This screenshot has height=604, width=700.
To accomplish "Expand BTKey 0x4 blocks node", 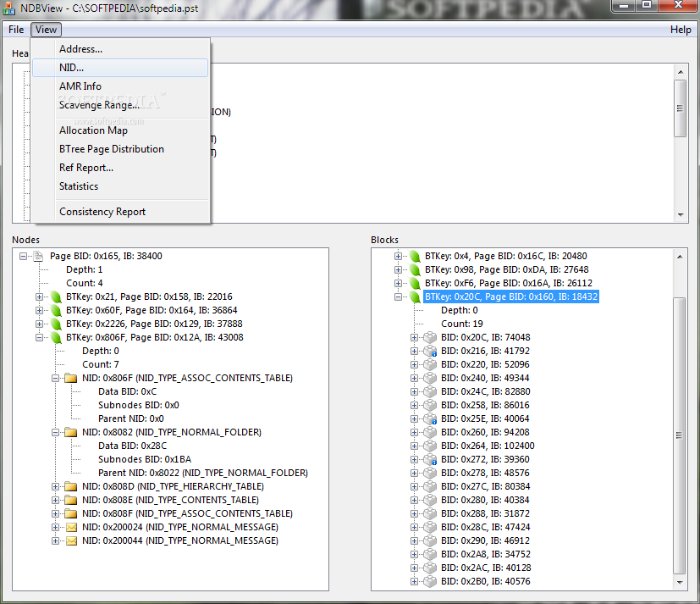I will click(x=398, y=256).
